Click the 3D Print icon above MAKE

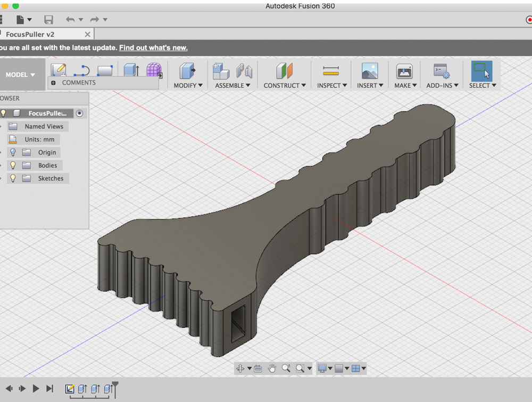404,71
